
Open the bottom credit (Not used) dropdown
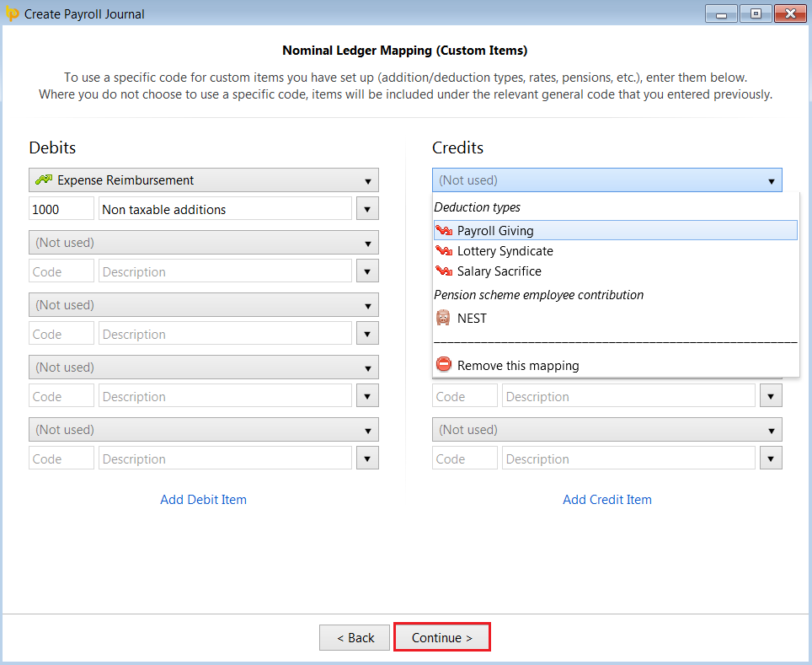pyautogui.click(x=607, y=429)
